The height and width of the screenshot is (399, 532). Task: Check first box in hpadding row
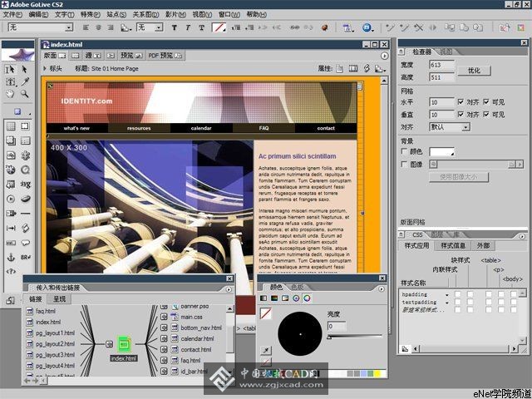(x=458, y=294)
